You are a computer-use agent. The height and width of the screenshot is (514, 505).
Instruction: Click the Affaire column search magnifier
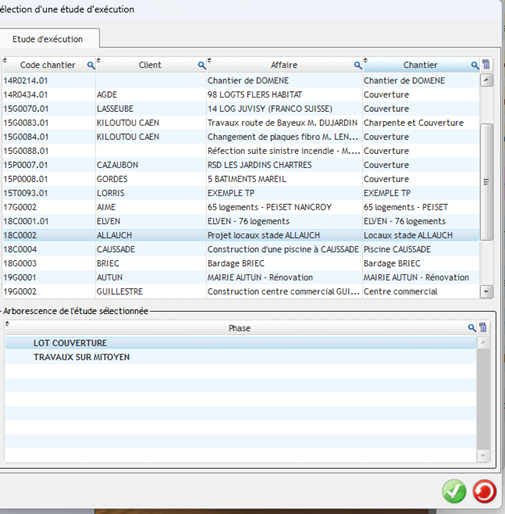(x=358, y=65)
